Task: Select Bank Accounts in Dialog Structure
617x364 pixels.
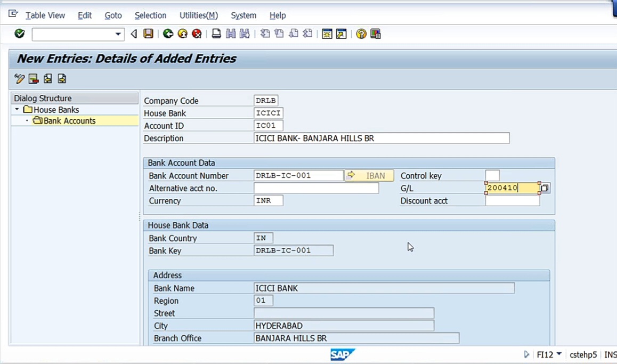Action: point(69,121)
